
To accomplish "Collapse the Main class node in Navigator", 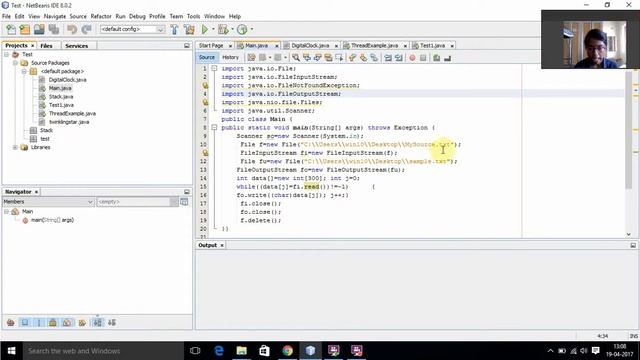I will (7, 211).
